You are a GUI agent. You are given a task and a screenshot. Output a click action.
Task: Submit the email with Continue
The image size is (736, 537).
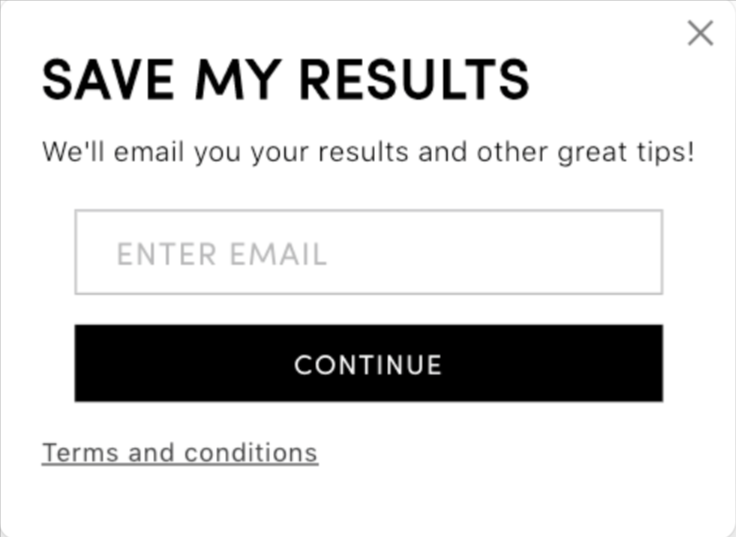(x=368, y=363)
